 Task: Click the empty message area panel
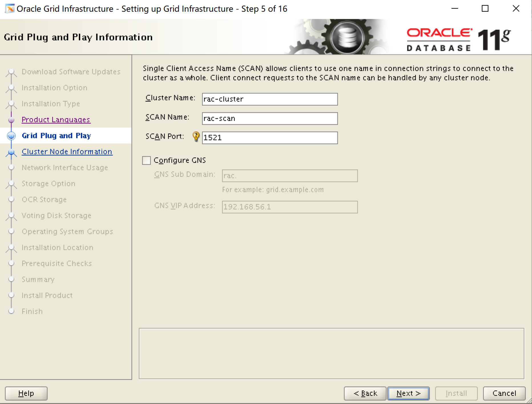coord(331,353)
